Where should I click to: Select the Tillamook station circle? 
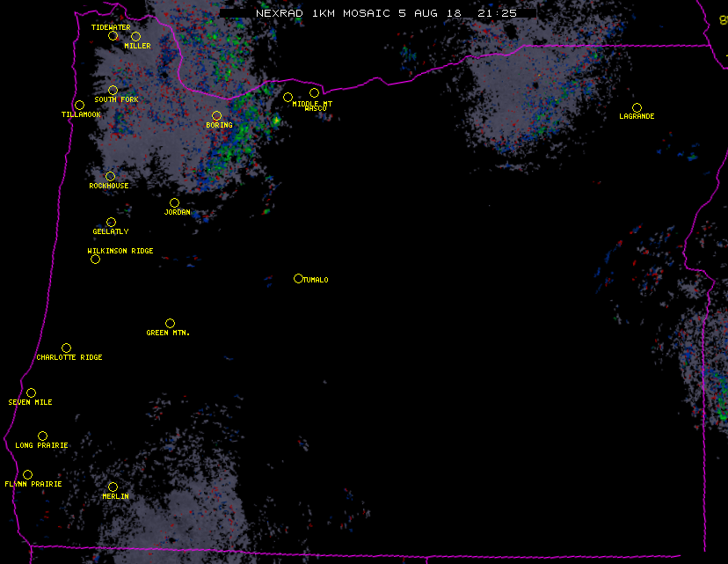[79, 105]
